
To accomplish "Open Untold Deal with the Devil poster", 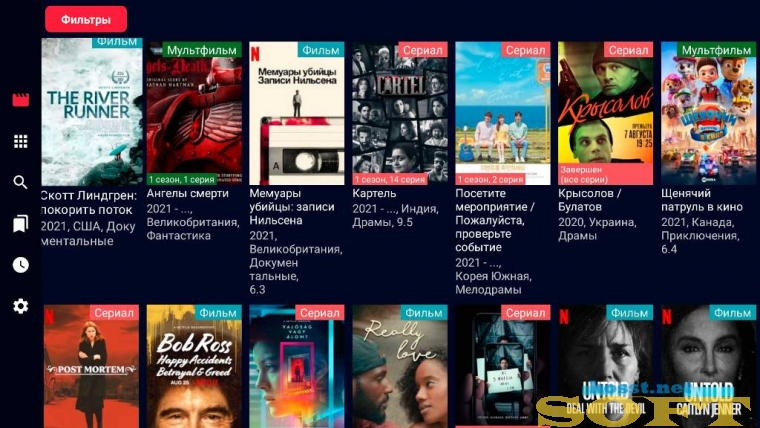I will pyautogui.click(x=605, y=366).
